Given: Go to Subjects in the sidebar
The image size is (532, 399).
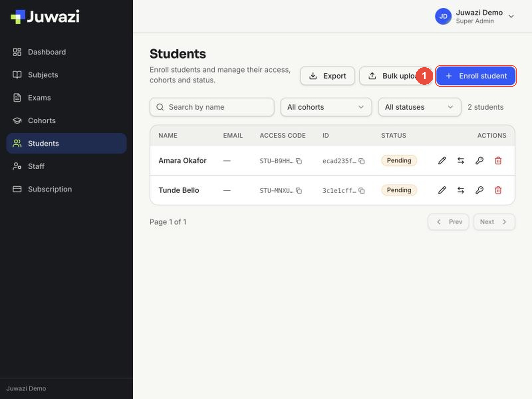Looking at the screenshot, I should tap(66, 75).
